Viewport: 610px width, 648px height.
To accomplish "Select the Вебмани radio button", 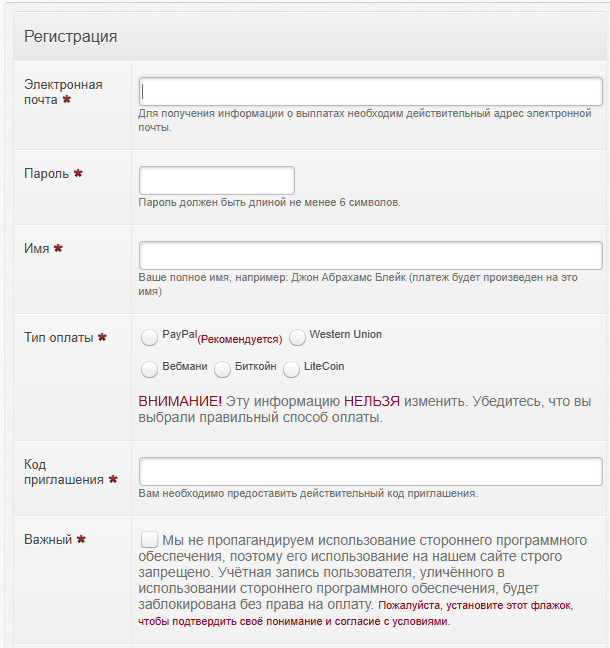I will point(150,369).
